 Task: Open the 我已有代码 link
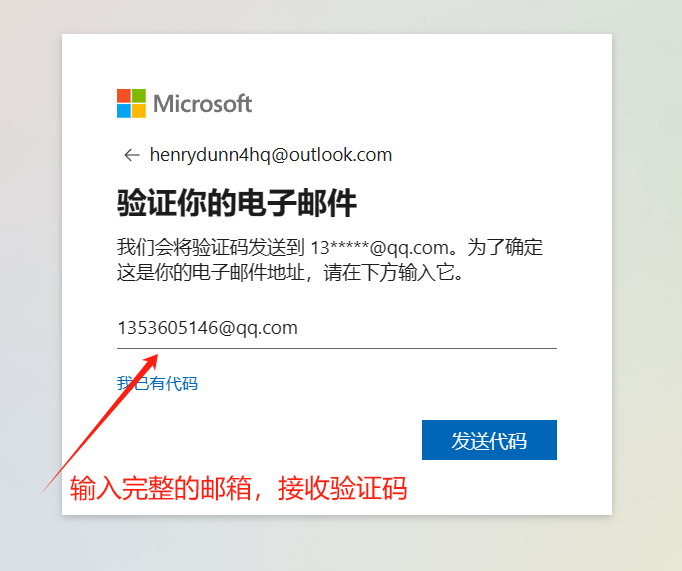coord(157,384)
